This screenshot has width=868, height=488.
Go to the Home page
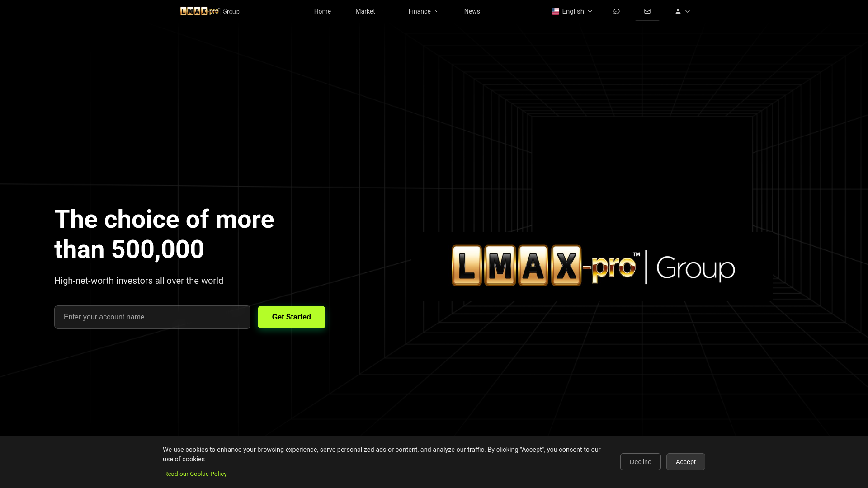pos(322,11)
